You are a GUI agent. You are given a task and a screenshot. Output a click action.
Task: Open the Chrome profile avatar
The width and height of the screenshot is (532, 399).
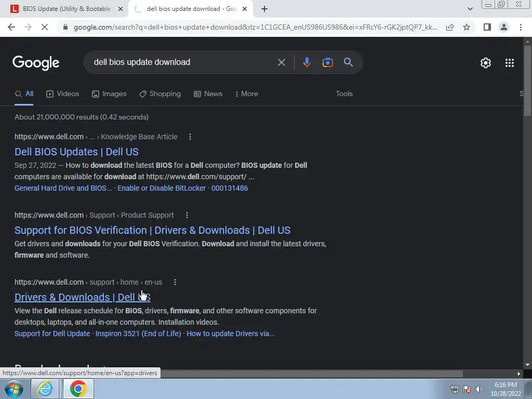tap(504, 27)
